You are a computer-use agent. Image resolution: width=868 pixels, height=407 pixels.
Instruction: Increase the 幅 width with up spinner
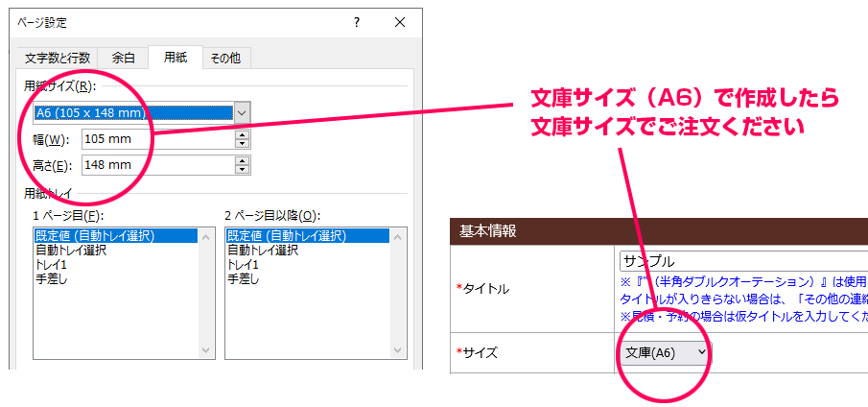(x=243, y=134)
